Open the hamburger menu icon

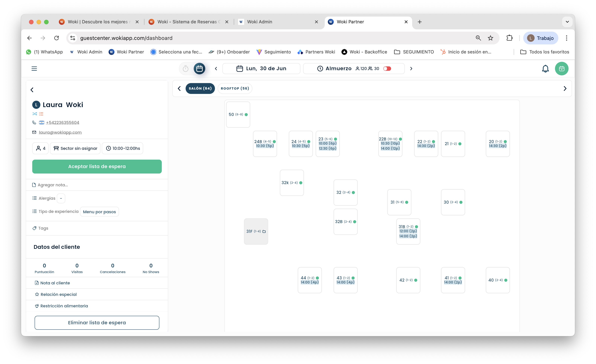point(34,69)
